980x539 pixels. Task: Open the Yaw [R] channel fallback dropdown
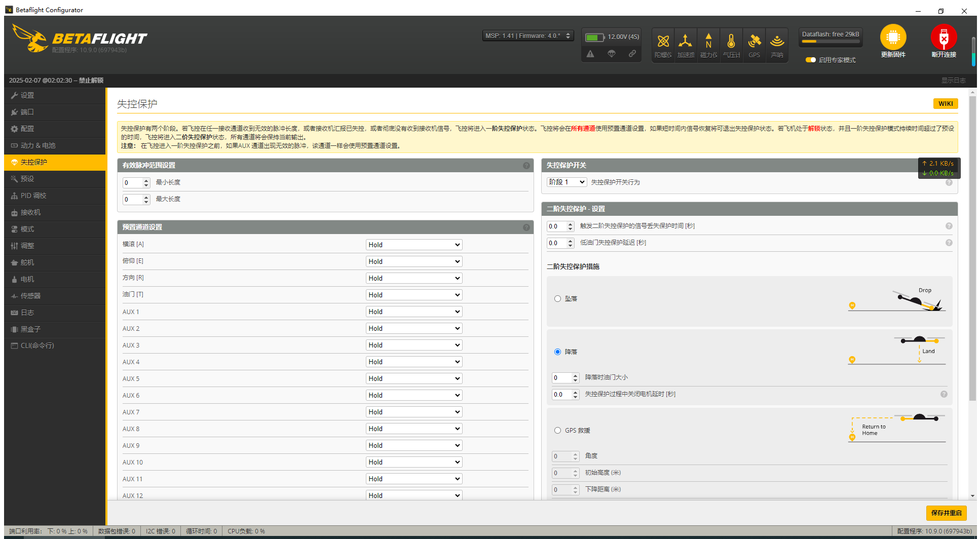point(414,278)
